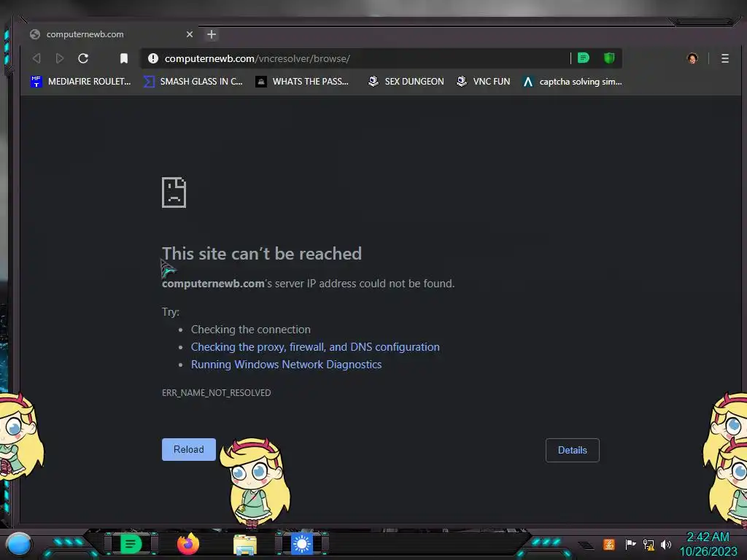Open the network status tray icon
The width and height of the screenshot is (747, 560).
pyautogui.click(x=649, y=544)
